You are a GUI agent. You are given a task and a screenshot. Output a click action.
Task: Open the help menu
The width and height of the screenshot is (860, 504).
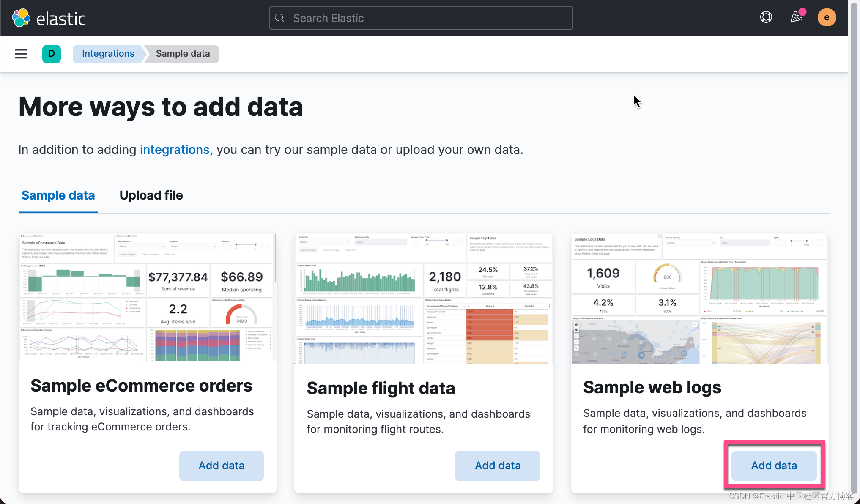coord(766,17)
